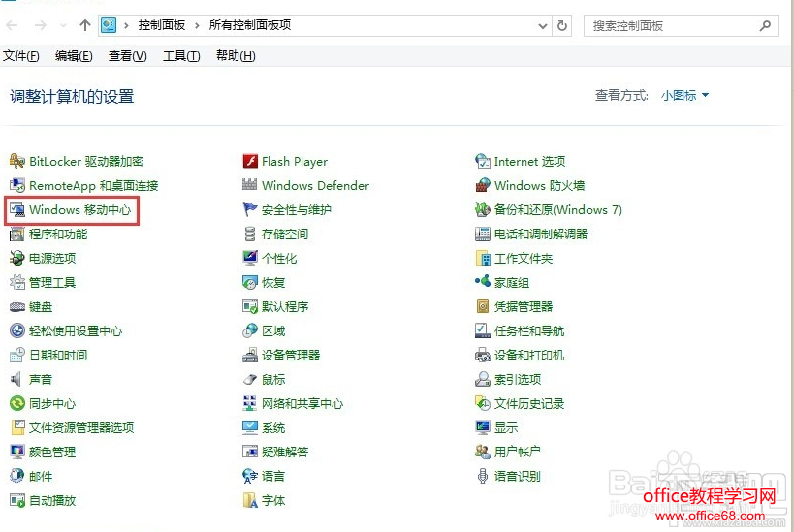This screenshot has height=532, width=794.
Task: Open the 家庭组 icon
Action: click(483, 281)
